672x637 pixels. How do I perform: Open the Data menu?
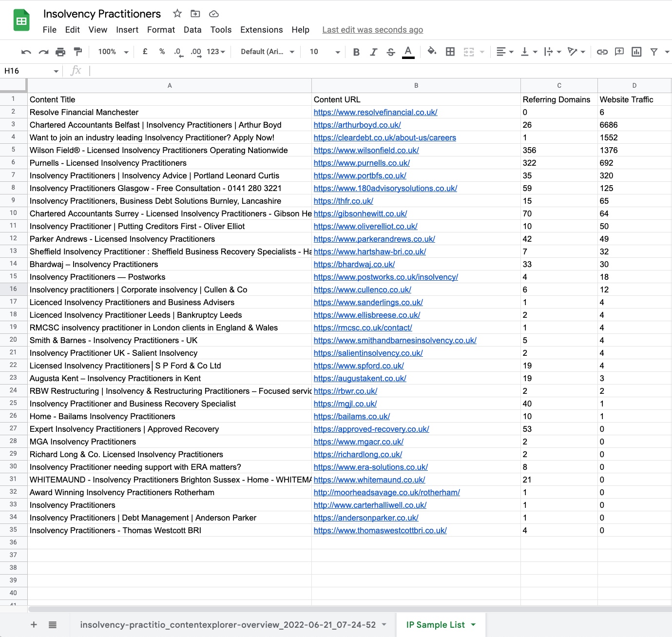tap(192, 30)
